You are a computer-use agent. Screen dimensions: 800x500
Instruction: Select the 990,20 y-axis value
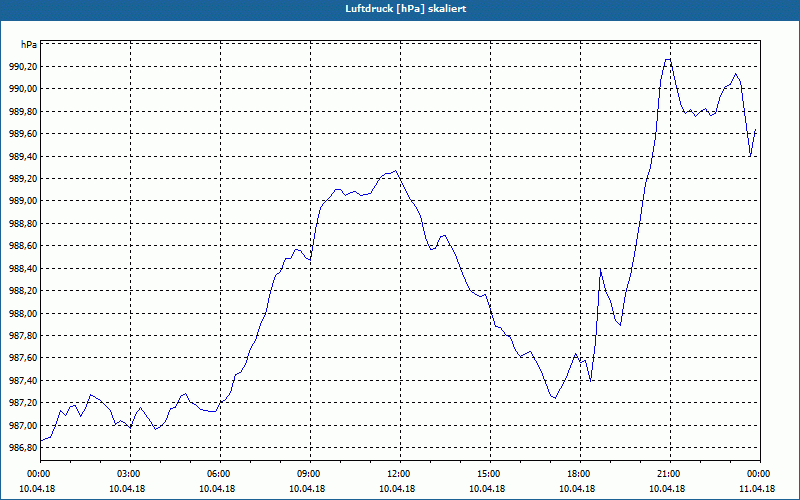[x=23, y=67]
